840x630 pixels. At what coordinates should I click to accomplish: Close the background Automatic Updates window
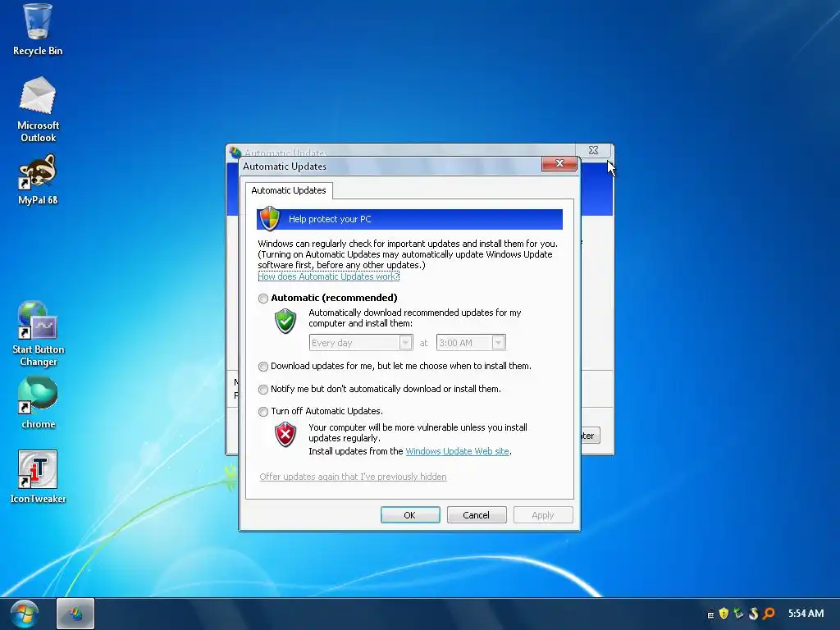point(593,150)
